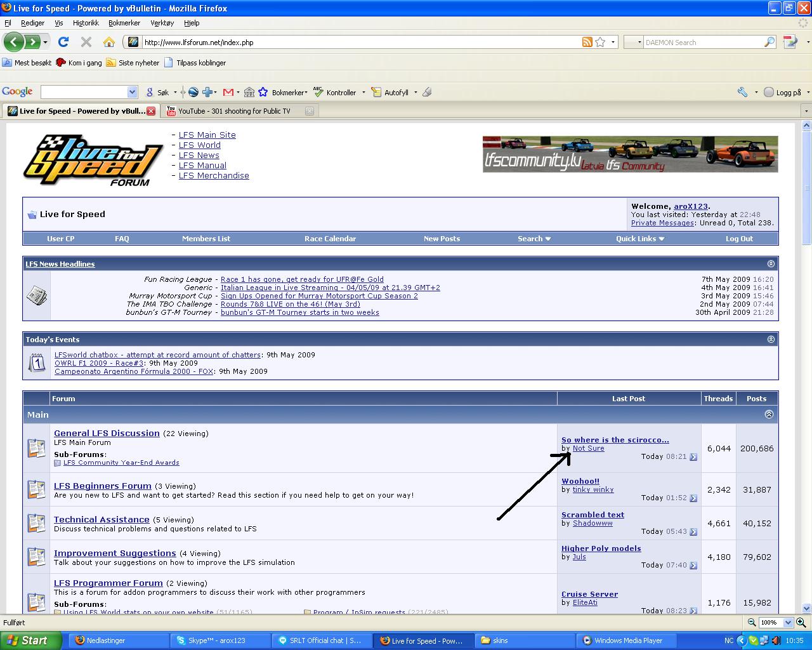Collapse the Today's Events section
812x650 pixels.
tap(771, 340)
